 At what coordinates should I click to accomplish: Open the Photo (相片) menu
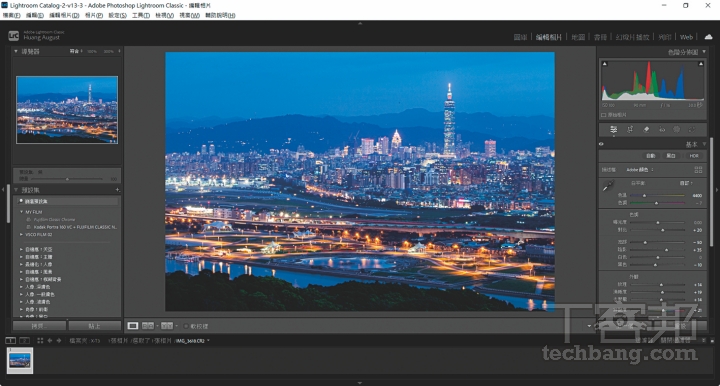94,15
